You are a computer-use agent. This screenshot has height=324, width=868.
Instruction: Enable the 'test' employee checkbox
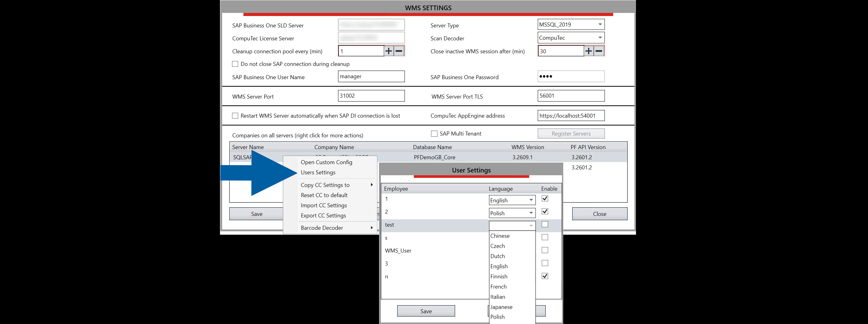point(545,224)
